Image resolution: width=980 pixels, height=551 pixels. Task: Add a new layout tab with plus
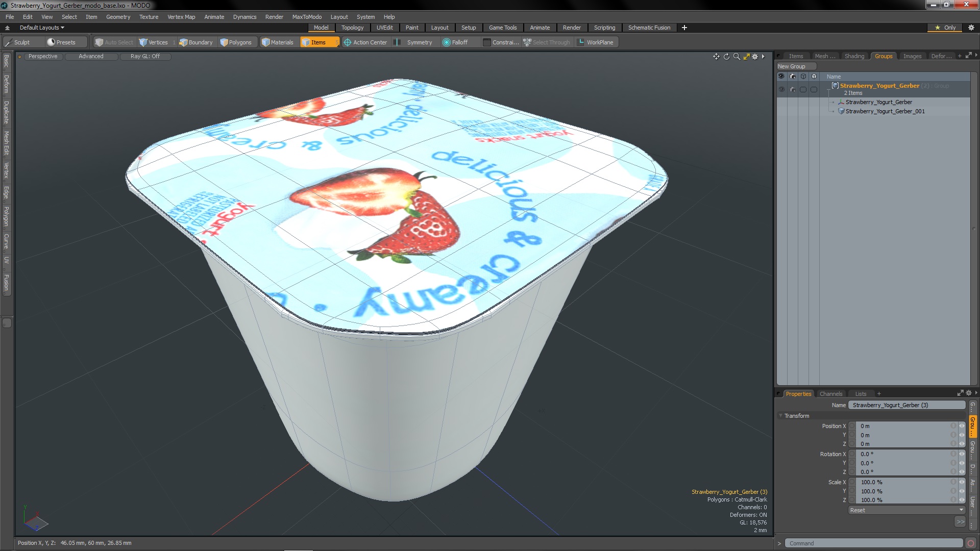coord(684,28)
